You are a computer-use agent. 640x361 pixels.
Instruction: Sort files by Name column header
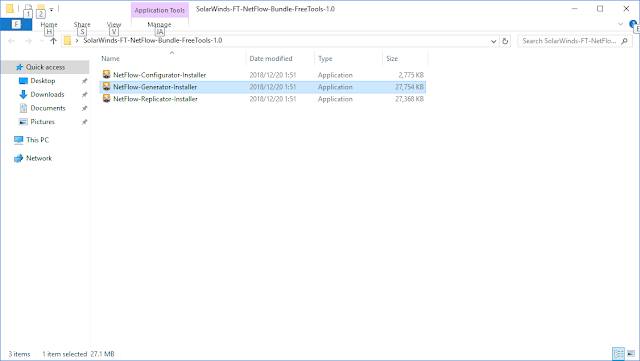111,58
